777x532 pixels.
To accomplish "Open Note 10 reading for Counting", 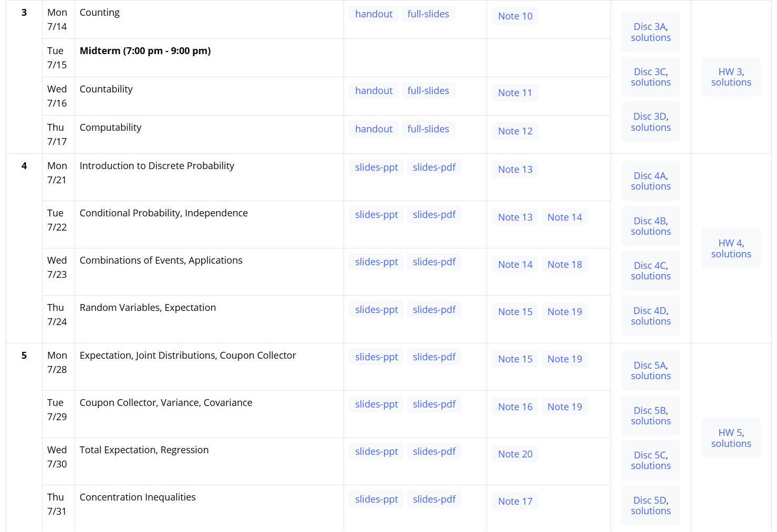I will coord(515,16).
